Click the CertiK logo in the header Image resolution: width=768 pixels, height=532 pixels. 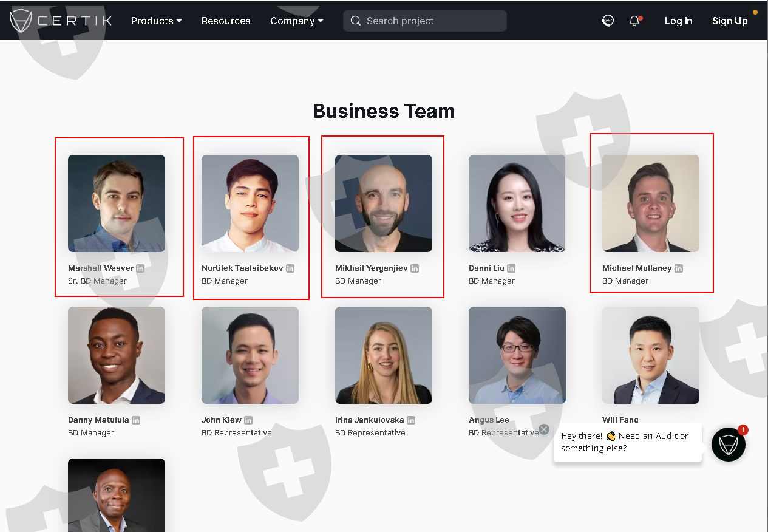point(61,21)
